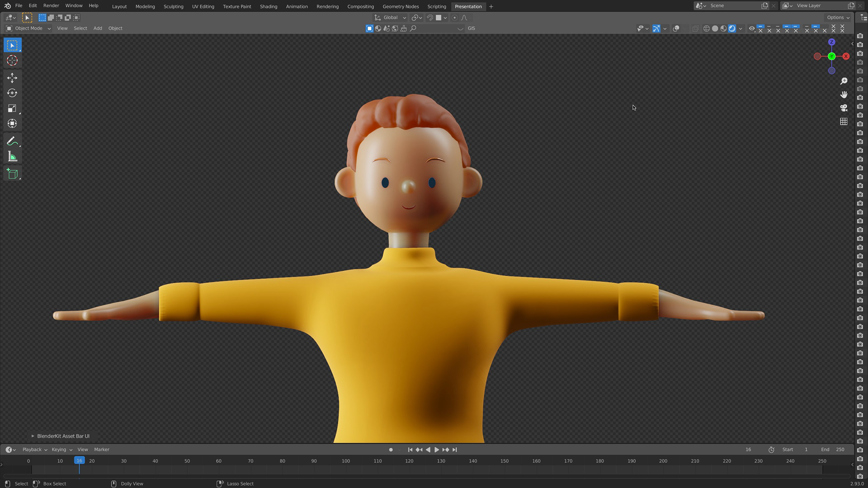Screen dimensions: 868x488
Task: Click Marker in timeline header
Action: (x=102, y=450)
